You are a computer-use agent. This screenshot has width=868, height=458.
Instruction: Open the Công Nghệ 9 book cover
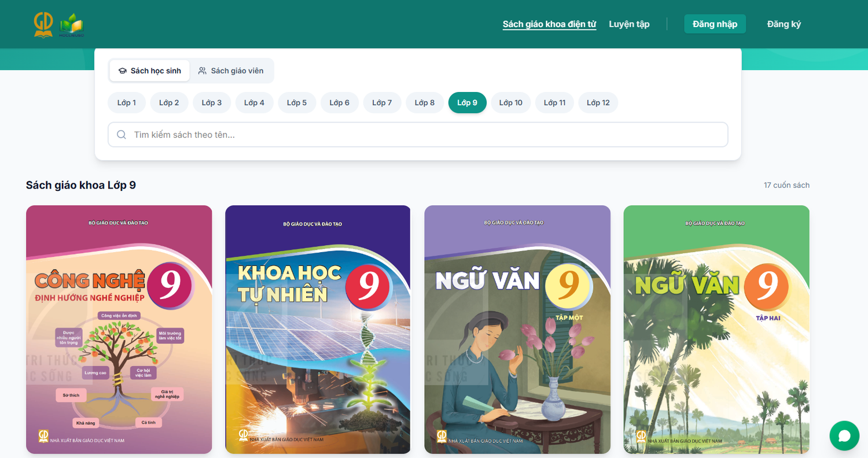click(119, 330)
